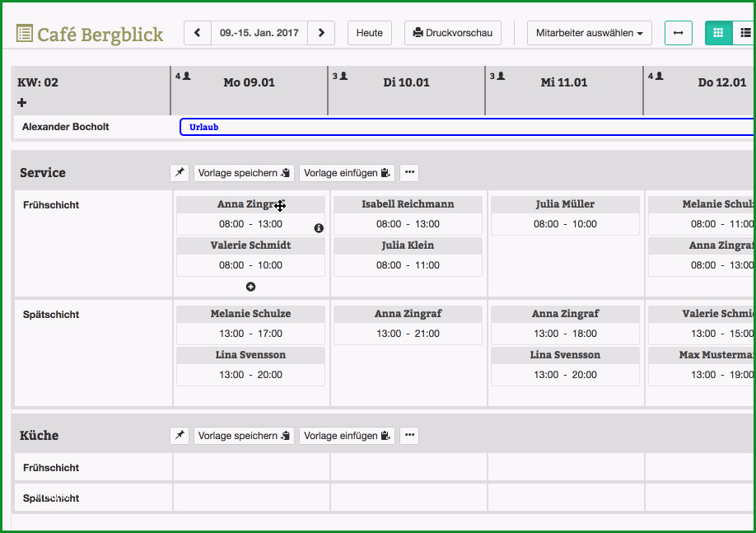Click the Service Spätschicht row label
Screen dimensions: 756x533
click(x=51, y=315)
